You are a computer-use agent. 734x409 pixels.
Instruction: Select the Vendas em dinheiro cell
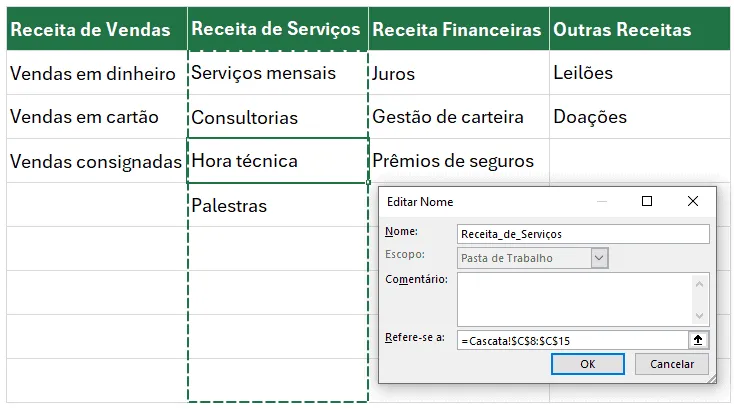click(x=97, y=73)
